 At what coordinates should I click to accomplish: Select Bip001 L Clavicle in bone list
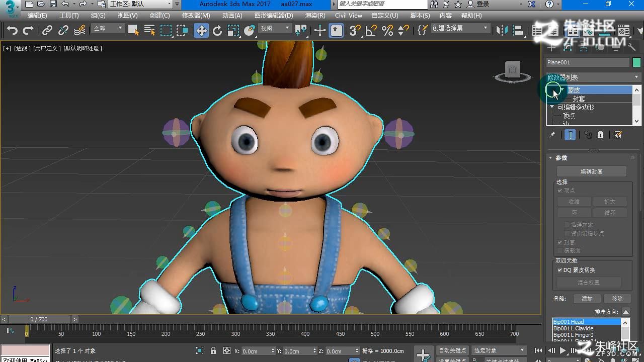coord(587,328)
